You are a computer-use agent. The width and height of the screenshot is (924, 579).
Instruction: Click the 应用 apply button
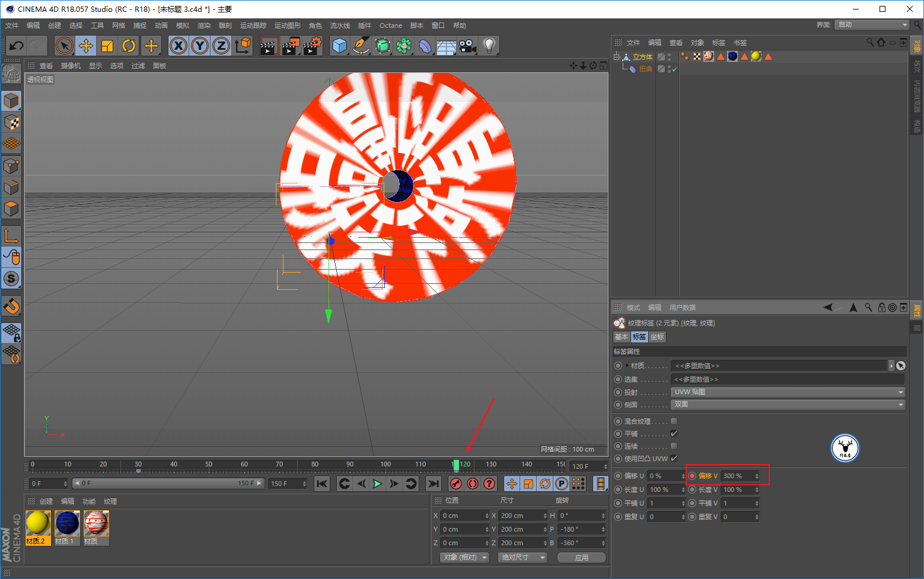(x=582, y=558)
